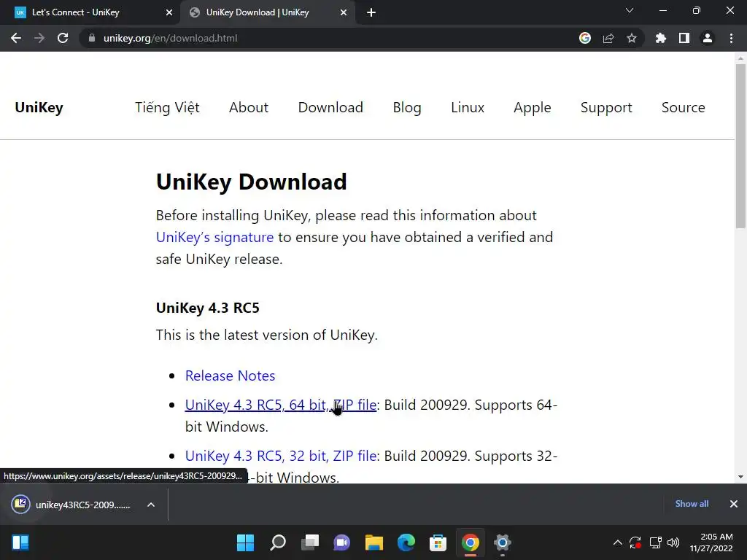Screen dimensions: 747x560
Task: Share this page via share icon
Action: point(608,38)
